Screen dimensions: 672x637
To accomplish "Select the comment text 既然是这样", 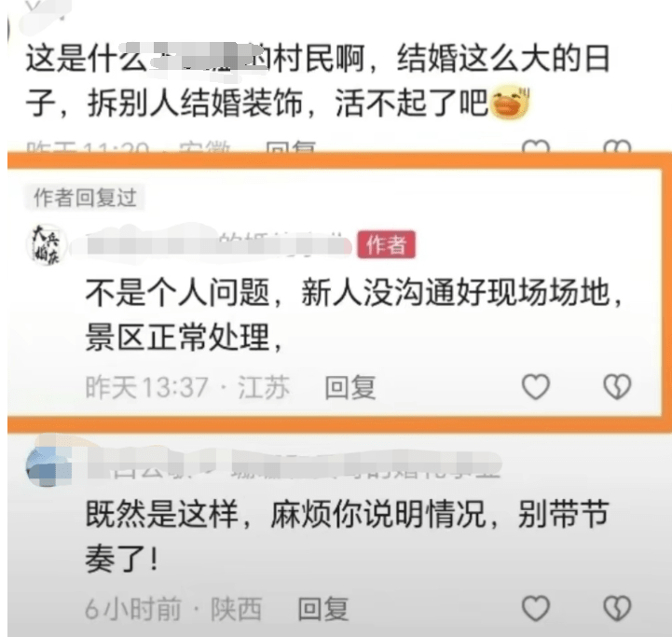I will (161, 514).
